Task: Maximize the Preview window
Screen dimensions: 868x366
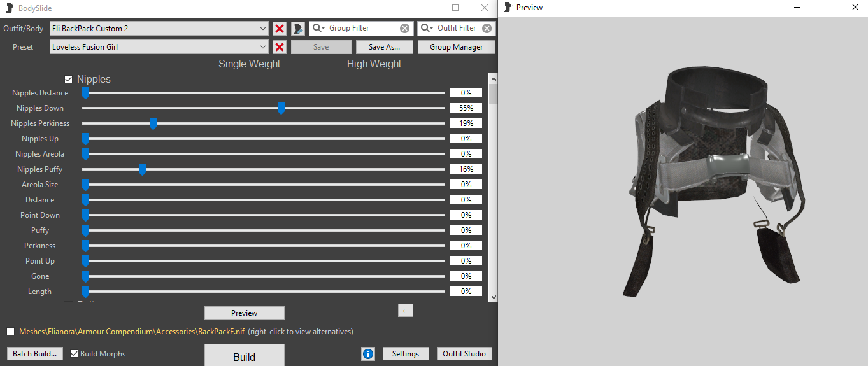Action: coord(826,7)
